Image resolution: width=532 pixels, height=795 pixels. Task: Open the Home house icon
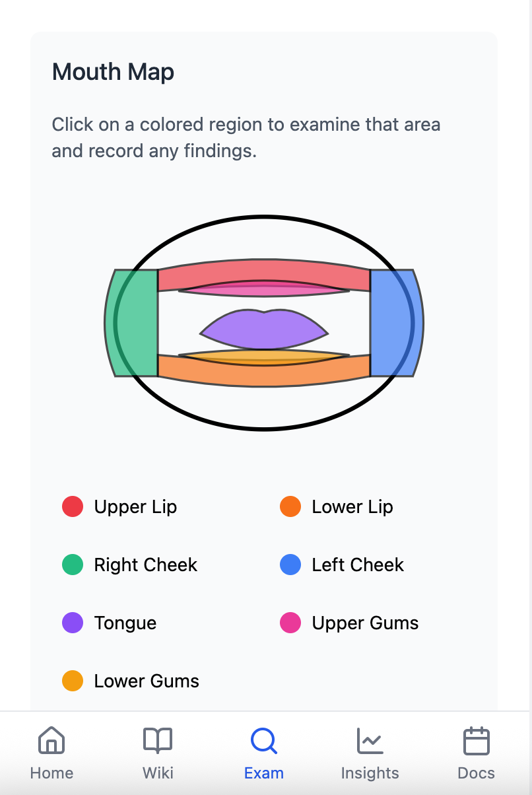(51, 740)
